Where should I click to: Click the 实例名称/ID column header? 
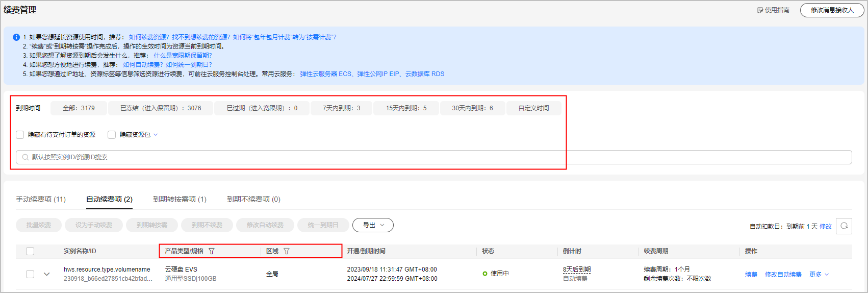80,251
